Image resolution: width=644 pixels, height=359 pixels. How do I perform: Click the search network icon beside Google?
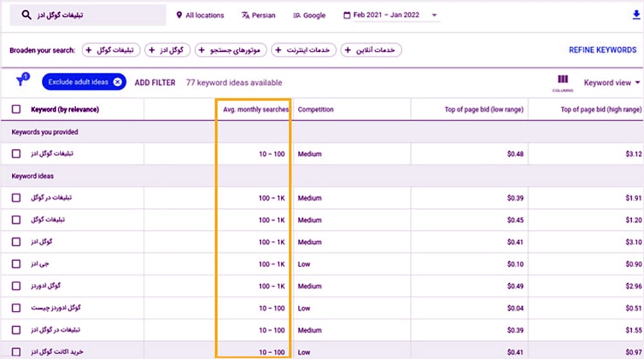point(296,15)
